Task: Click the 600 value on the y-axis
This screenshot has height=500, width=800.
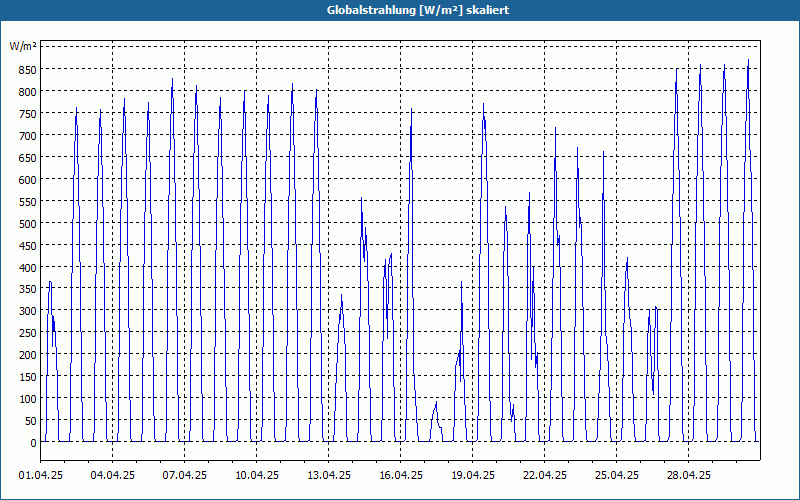Action: (28, 180)
